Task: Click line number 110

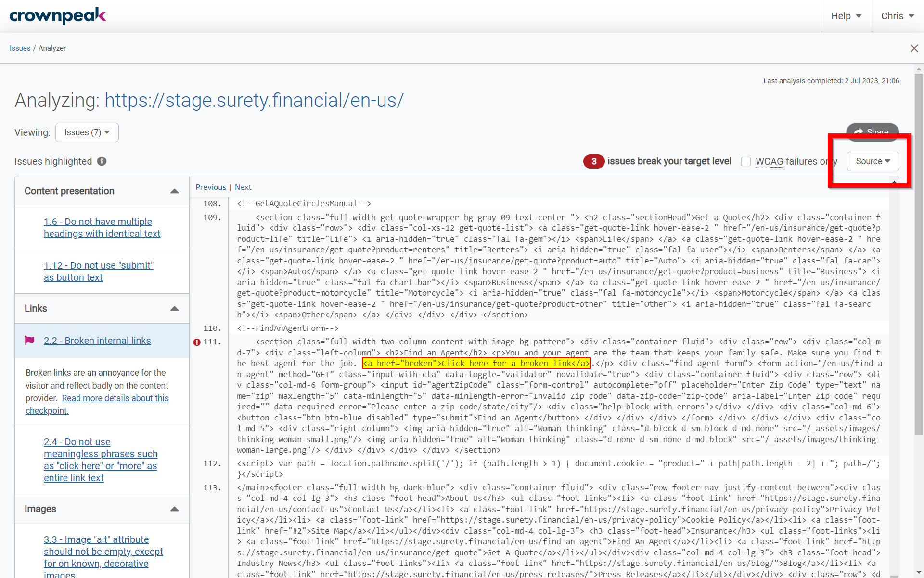Action: (x=212, y=328)
